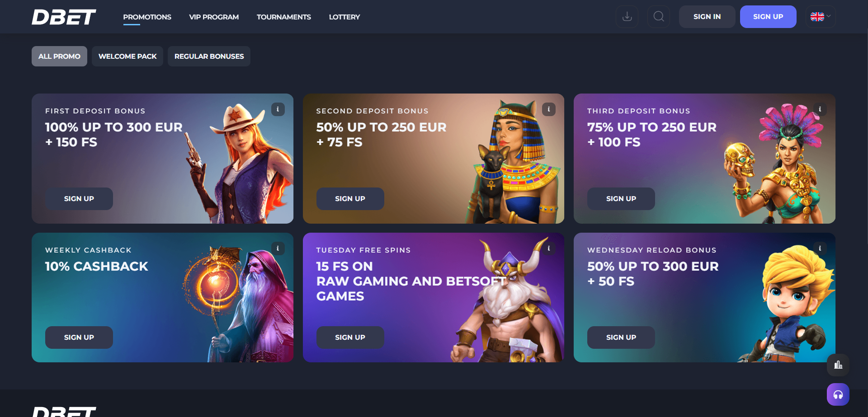Open the Lottery nav link

click(344, 17)
